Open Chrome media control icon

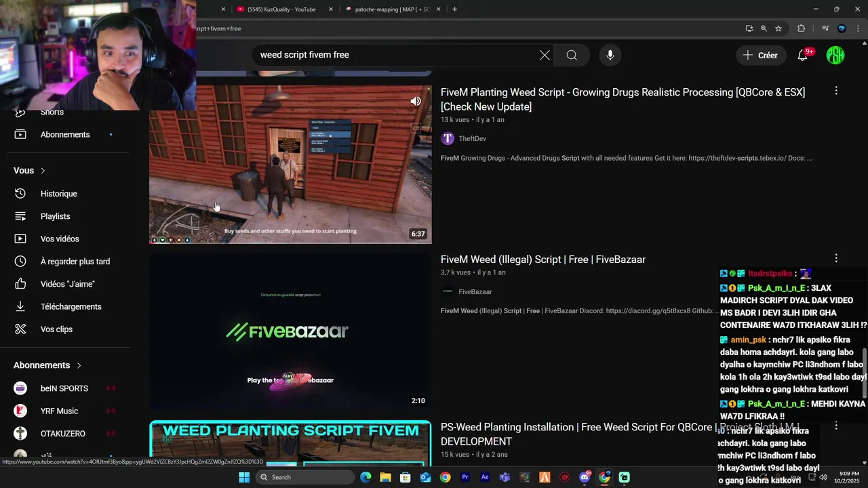click(825, 28)
